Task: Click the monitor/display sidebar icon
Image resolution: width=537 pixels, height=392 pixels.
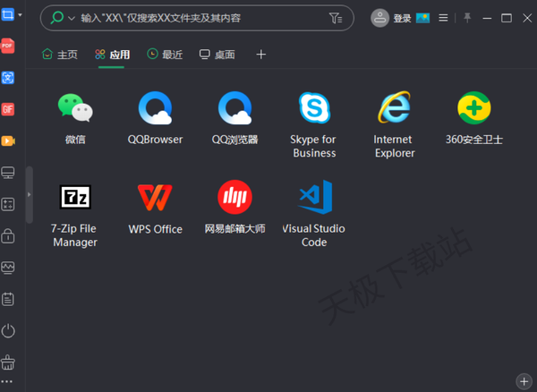Action: click(7, 173)
